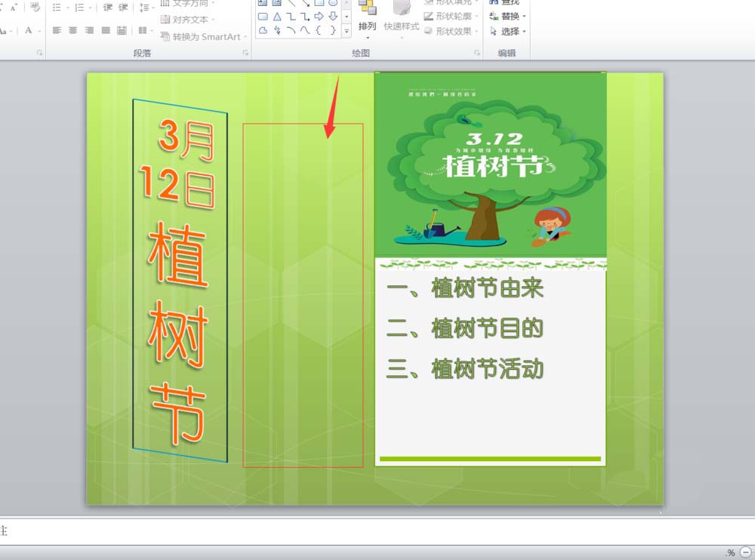The height and width of the screenshot is (560, 755).
Task: Justify the paragraph text
Action: pyautogui.click(x=106, y=30)
